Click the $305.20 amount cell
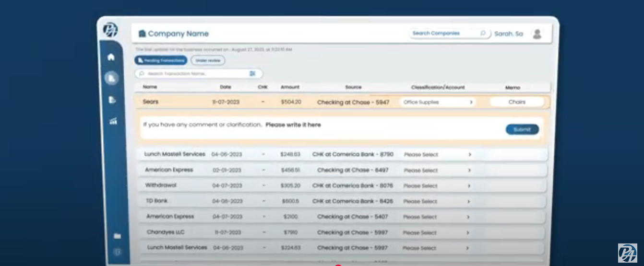 [x=290, y=185]
